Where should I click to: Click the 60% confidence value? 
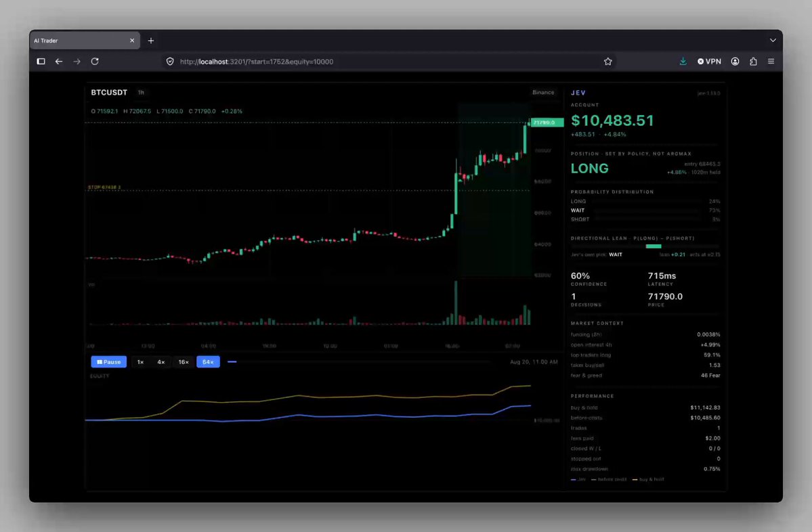tap(580, 276)
